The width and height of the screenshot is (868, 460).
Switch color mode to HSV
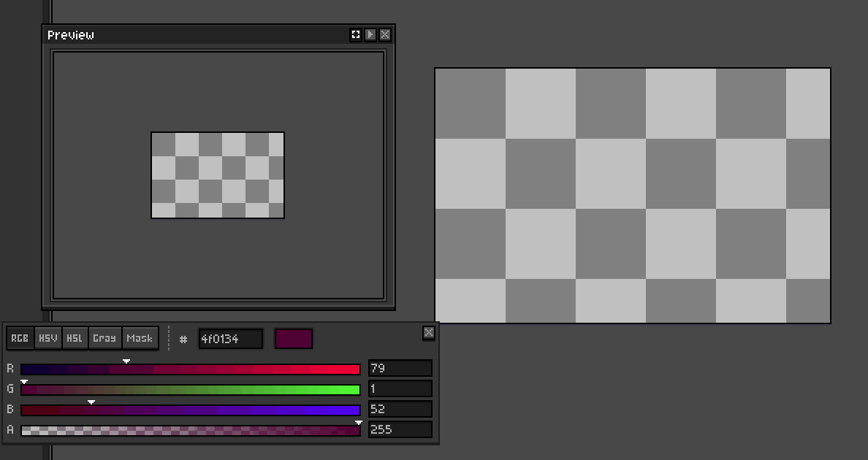[x=47, y=338]
